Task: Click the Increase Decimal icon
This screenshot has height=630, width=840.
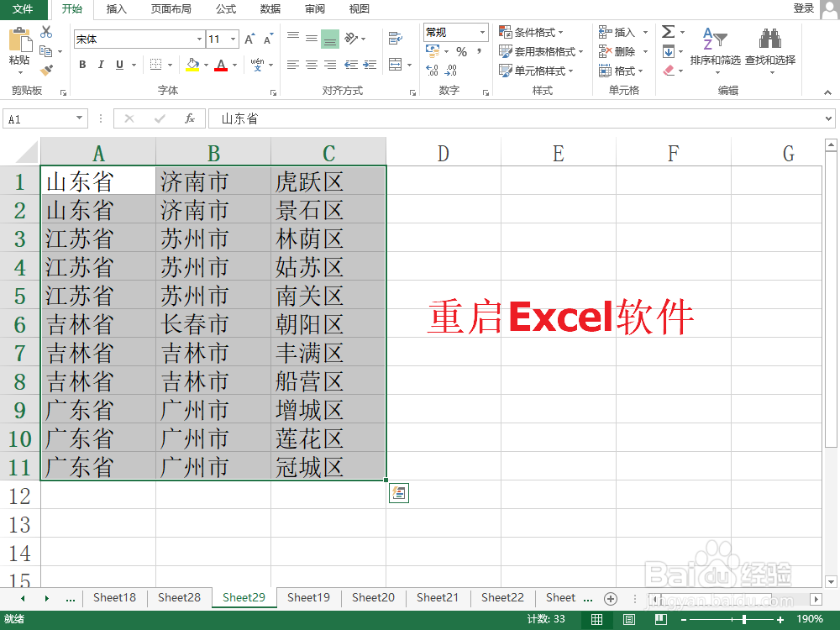Action: pyautogui.click(x=433, y=71)
